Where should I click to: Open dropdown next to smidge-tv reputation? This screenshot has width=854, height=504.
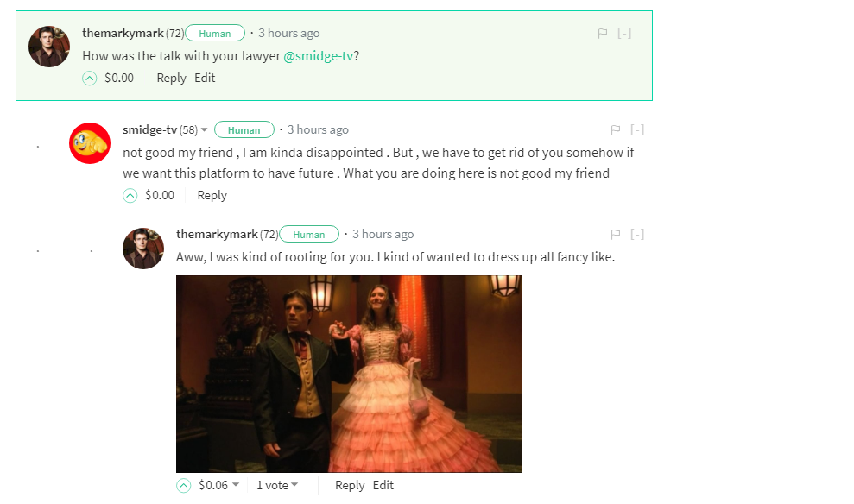click(x=205, y=130)
